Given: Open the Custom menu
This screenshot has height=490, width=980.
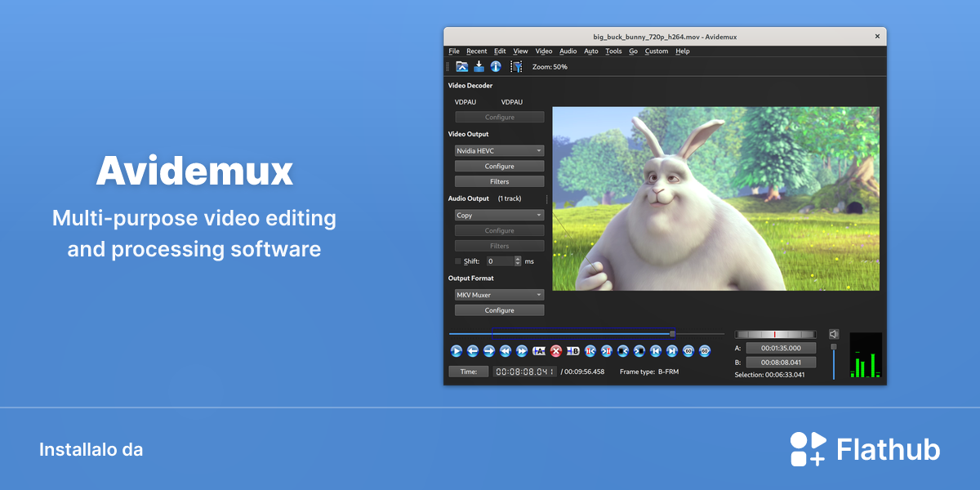Looking at the screenshot, I should pos(657,51).
